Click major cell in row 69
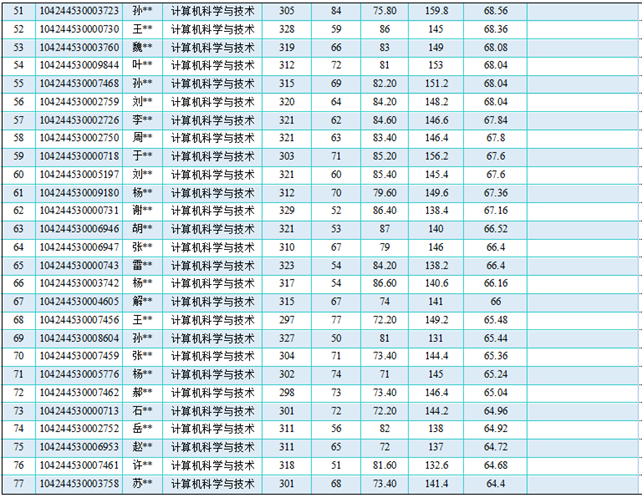The image size is (642, 498). 213,338
